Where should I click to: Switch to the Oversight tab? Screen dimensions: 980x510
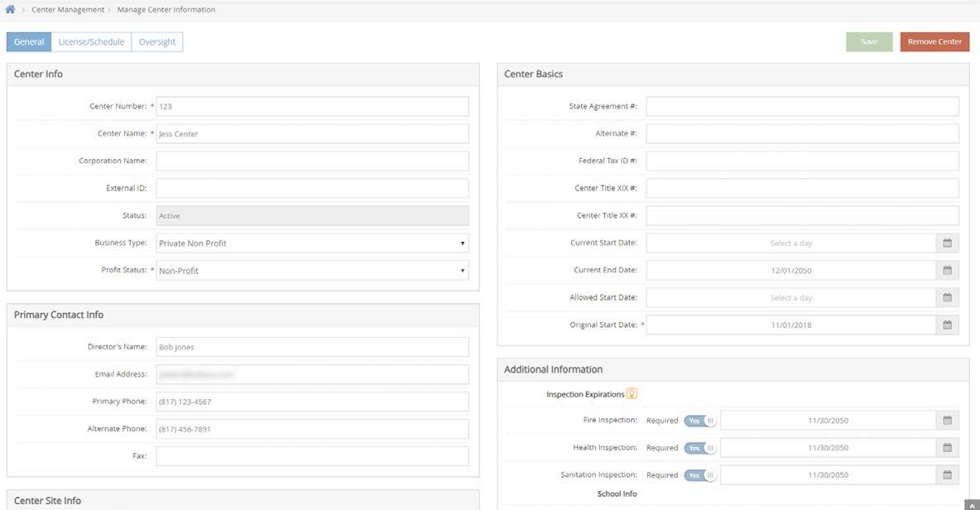pos(157,42)
